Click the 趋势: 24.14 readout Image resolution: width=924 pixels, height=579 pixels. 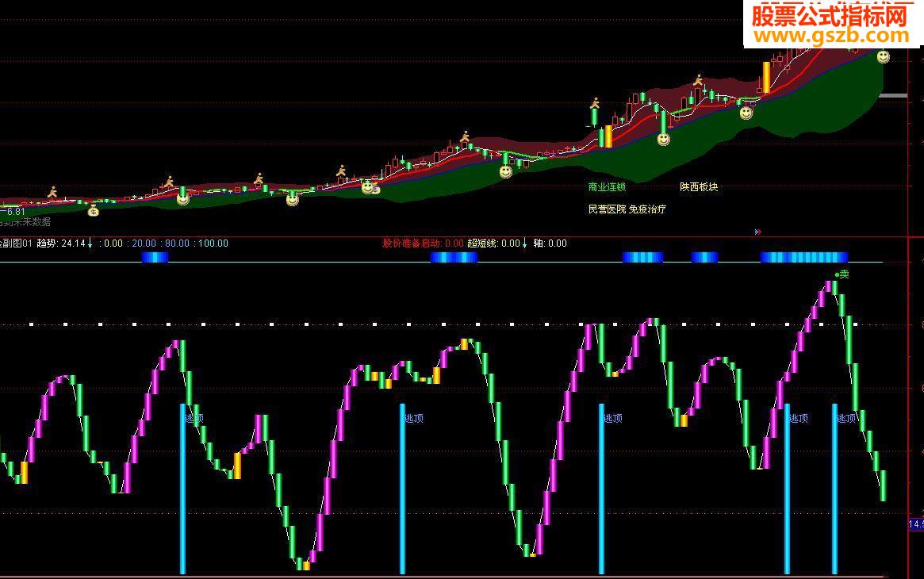click(x=61, y=243)
